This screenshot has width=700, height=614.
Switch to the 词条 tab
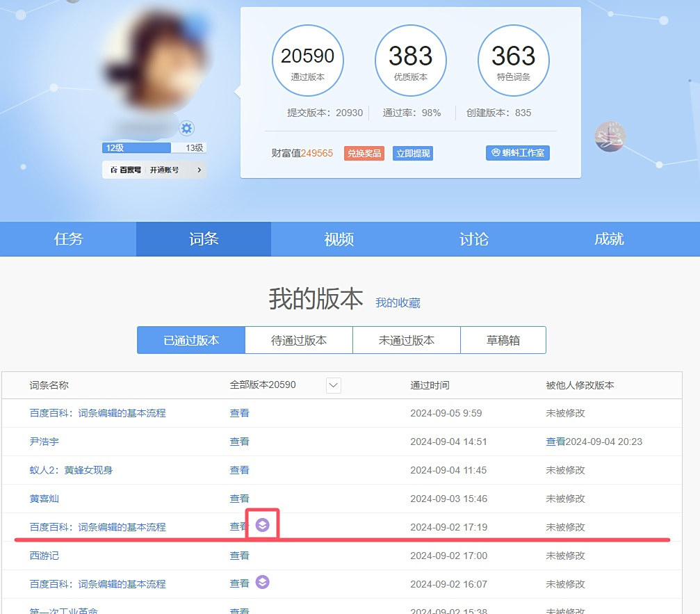pyautogui.click(x=204, y=239)
